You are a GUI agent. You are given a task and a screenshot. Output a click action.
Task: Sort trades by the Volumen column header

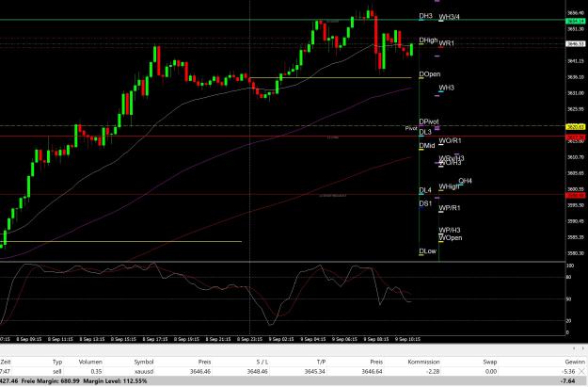pyautogui.click(x=90, y=362)
